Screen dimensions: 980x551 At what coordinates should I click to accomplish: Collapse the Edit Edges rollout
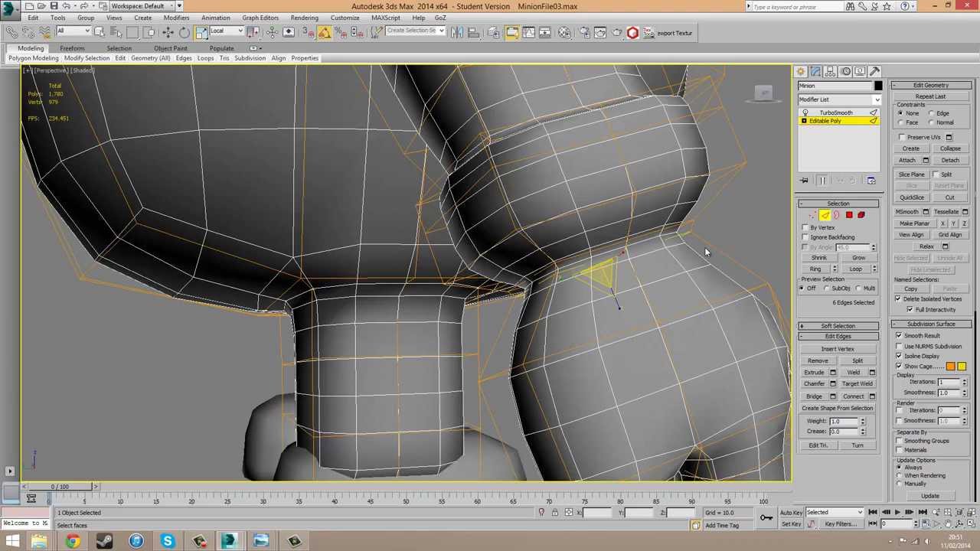838,337
